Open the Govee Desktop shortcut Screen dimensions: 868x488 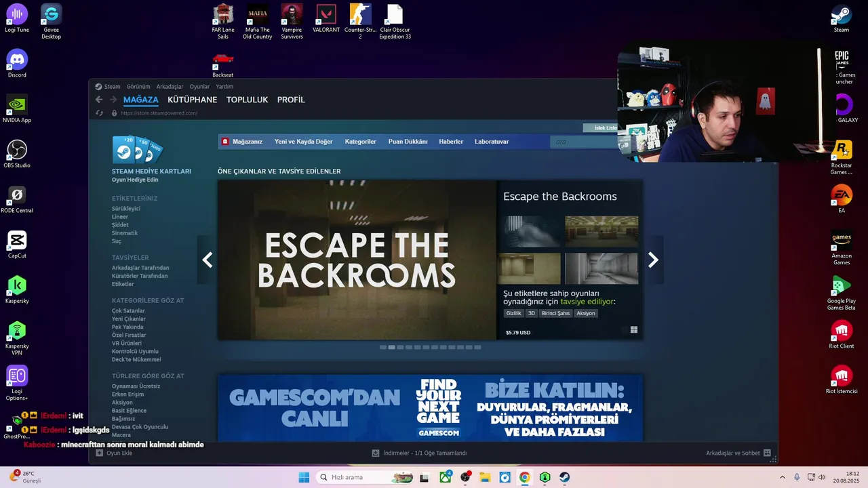click(x=52, y=21)
